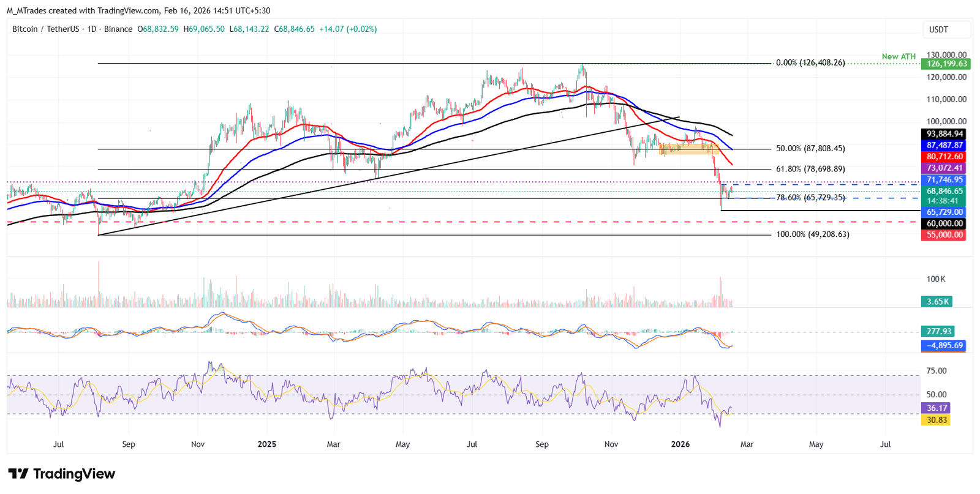The image size is (980, 494).
Task: Select the black 93,884.94 moving average tag
Action: pyautogui.click(x=944, y=134)
